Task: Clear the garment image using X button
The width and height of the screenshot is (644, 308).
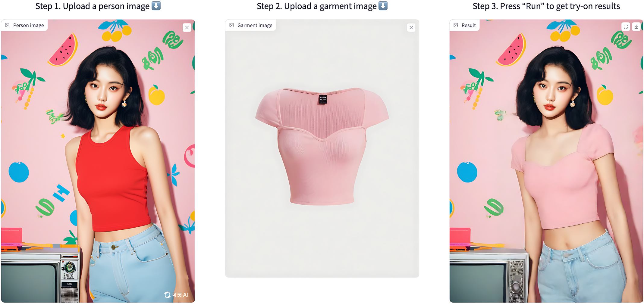Action: pyautogui.click(x=411, y=27)
